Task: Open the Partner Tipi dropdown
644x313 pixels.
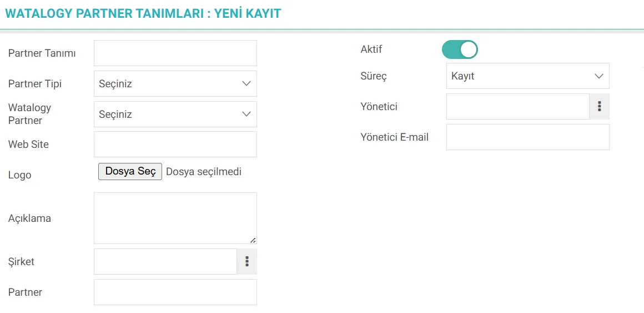Action: (175, 84)
